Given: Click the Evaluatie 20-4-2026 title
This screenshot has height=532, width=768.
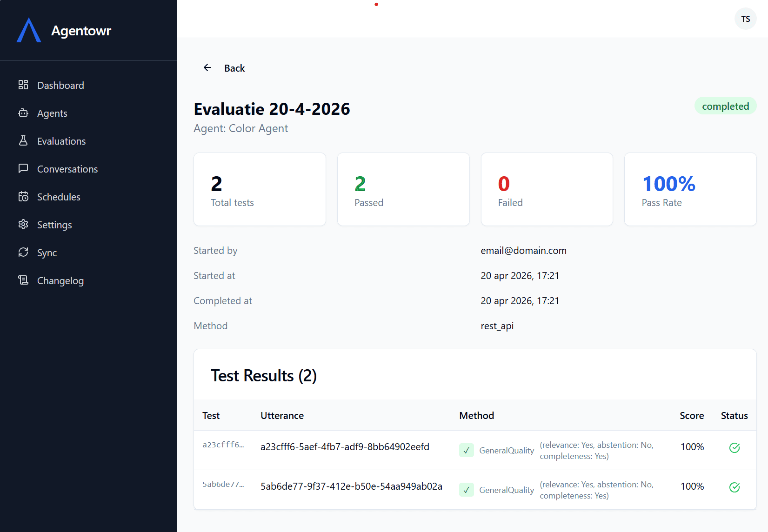Looking at the screenshot, I should click(272, 109).
